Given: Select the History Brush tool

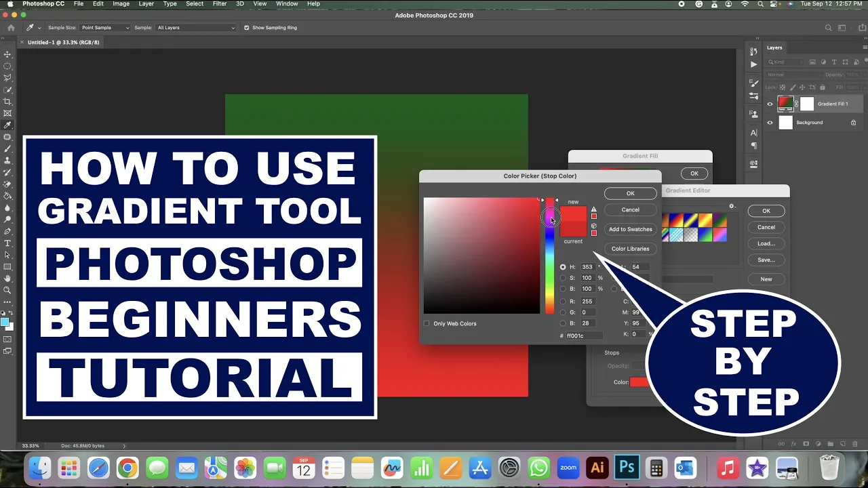Looking at the screenshot, I should [7, 172].
